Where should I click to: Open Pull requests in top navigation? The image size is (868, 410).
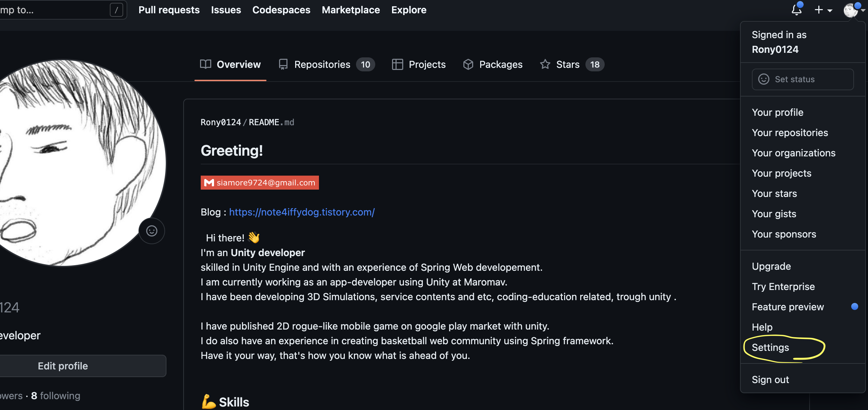pos(169,10)
